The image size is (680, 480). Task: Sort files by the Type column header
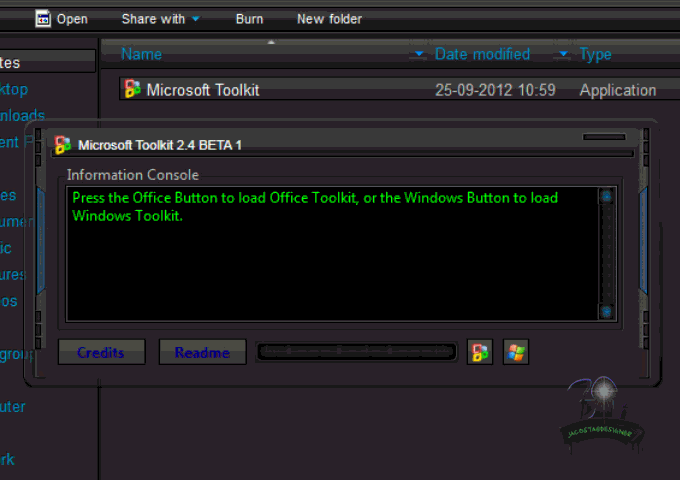[x=595, y=54]
